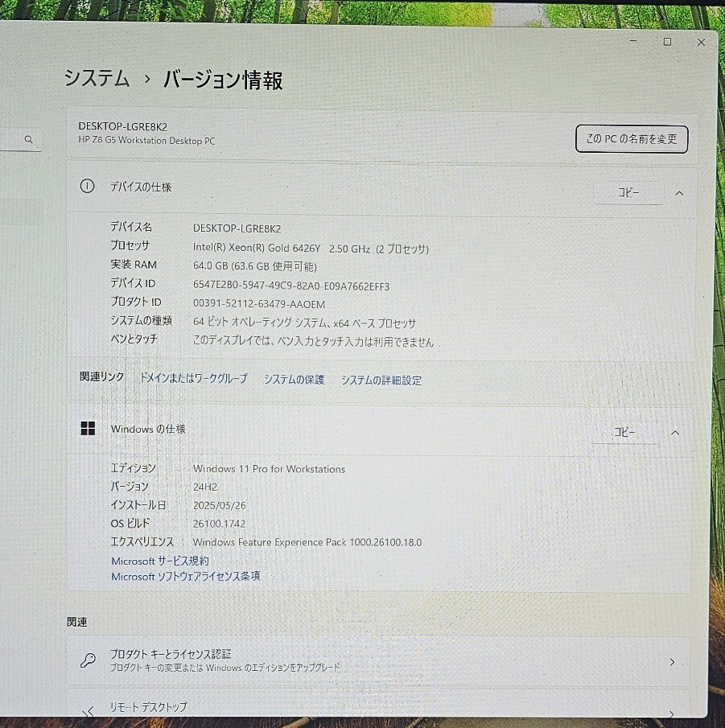Click the OS ビルド label

click(x=130, y=523)
